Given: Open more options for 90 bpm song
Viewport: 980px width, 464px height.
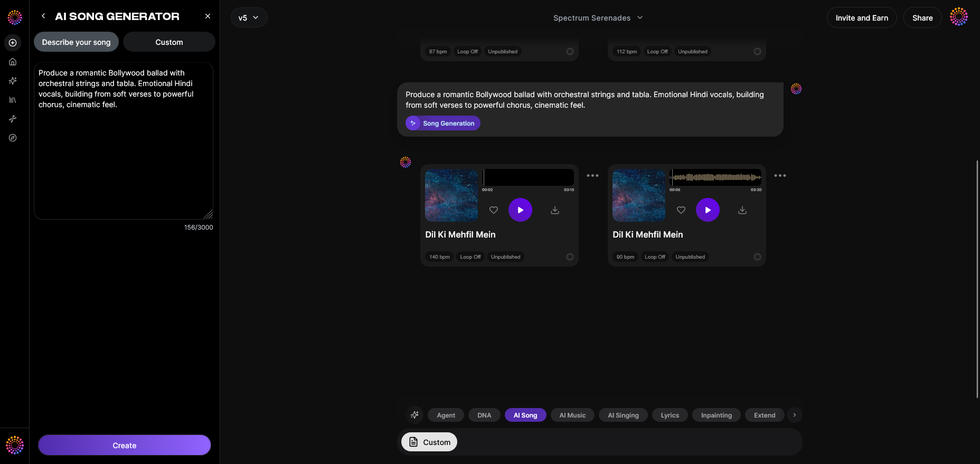Looking at the screenshot, I should [780, 176].
